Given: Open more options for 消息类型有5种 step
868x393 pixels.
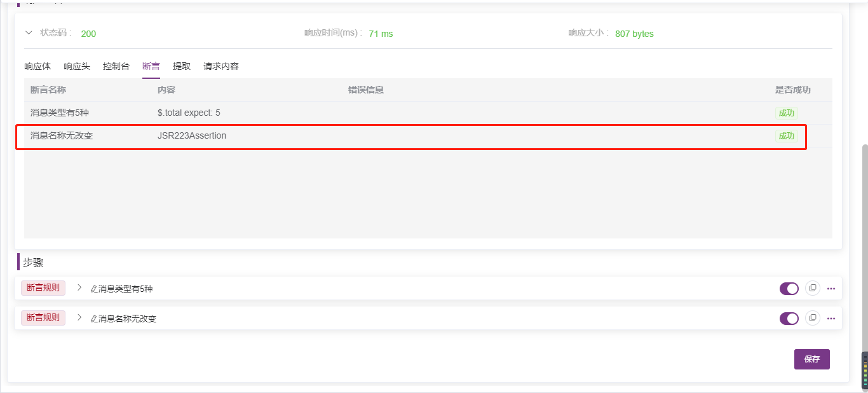Looking at the screenshot, I should pyautogui.click(x=831, y=288).
